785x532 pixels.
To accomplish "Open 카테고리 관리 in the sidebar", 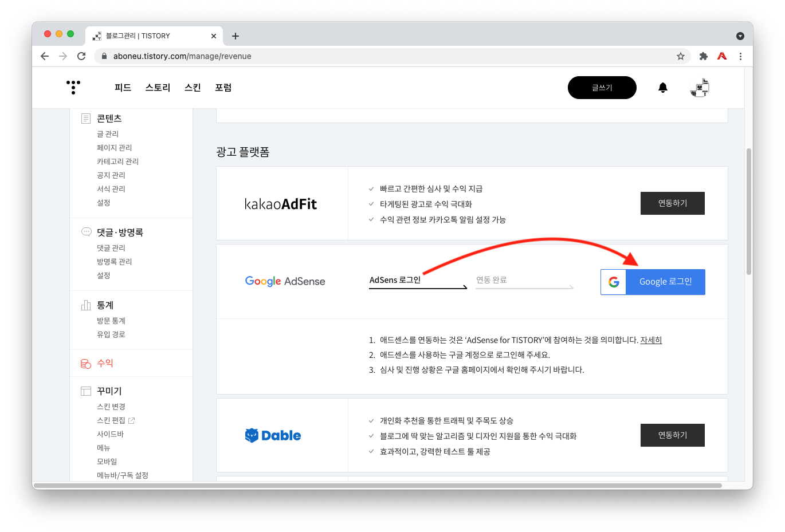I will [x=118, y=161].
